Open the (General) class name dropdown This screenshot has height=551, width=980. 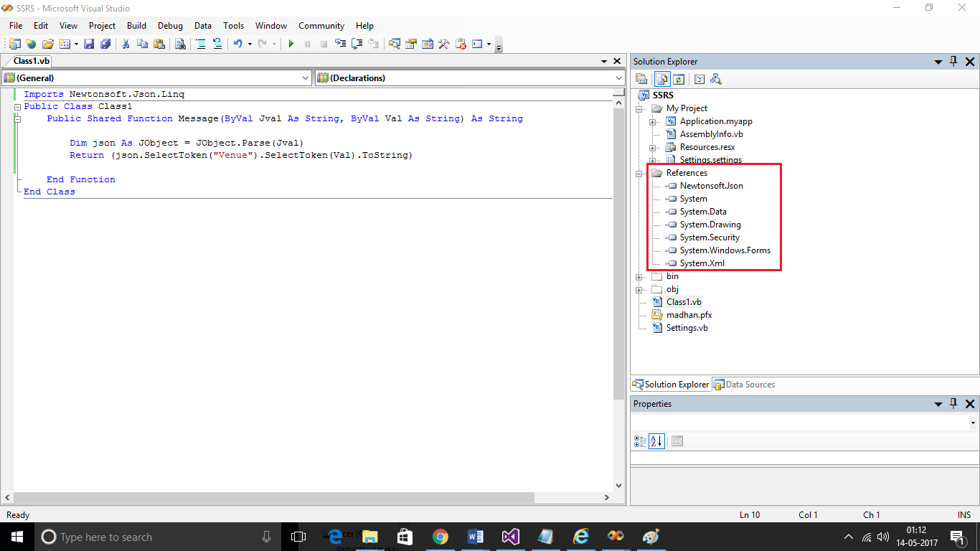(306, 77)
